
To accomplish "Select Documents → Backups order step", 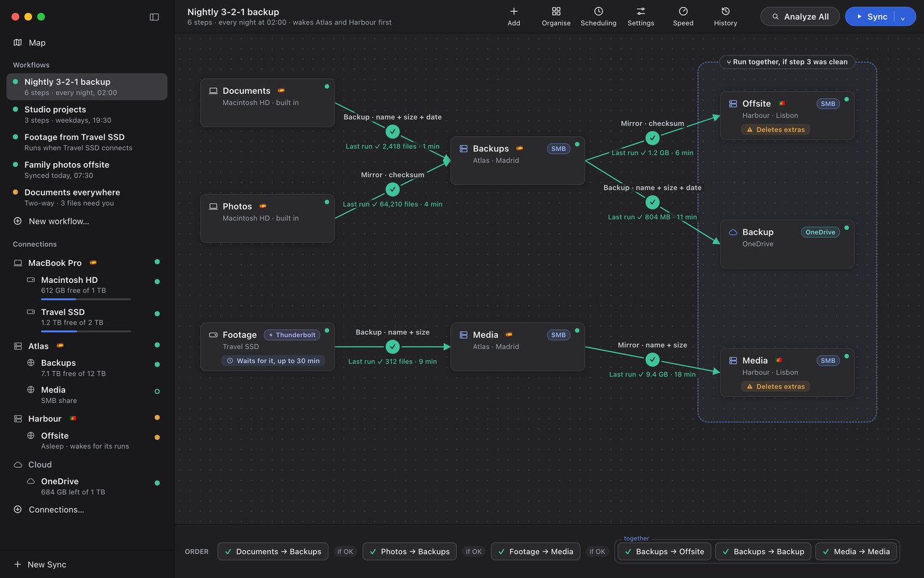I will click(x=272, y=552).
